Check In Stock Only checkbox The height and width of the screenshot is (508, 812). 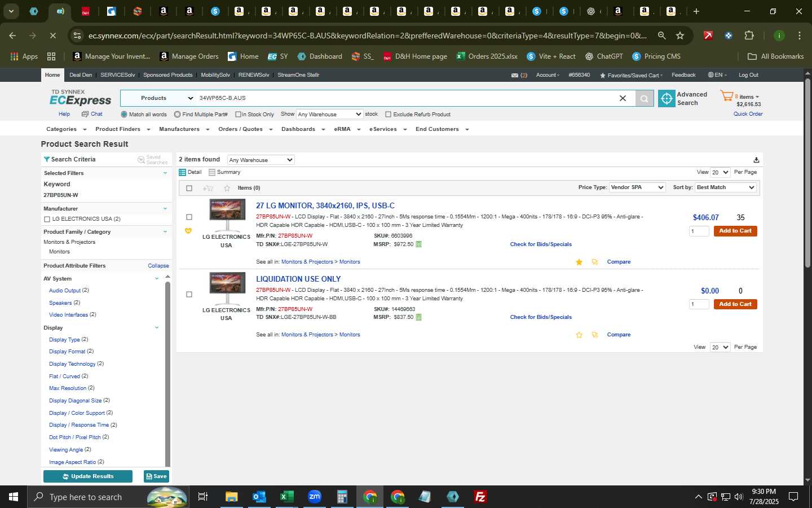[x=238, y=114]
